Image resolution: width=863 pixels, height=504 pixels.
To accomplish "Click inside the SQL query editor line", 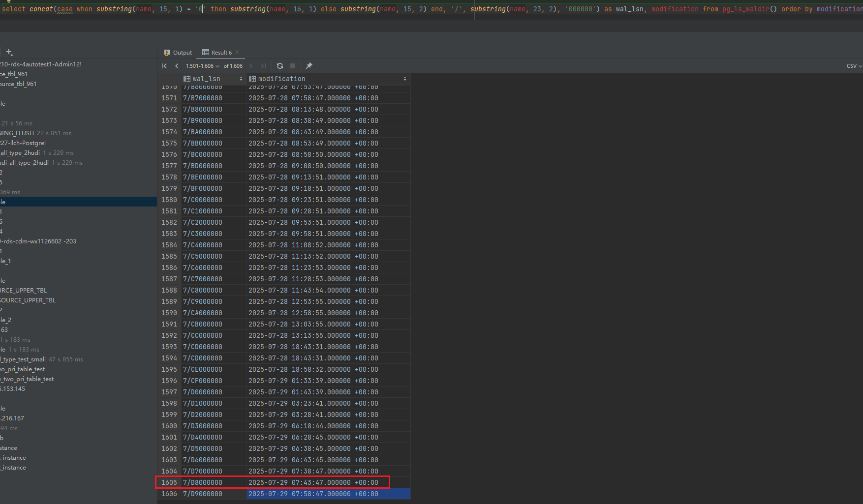I will click(431, 9).
